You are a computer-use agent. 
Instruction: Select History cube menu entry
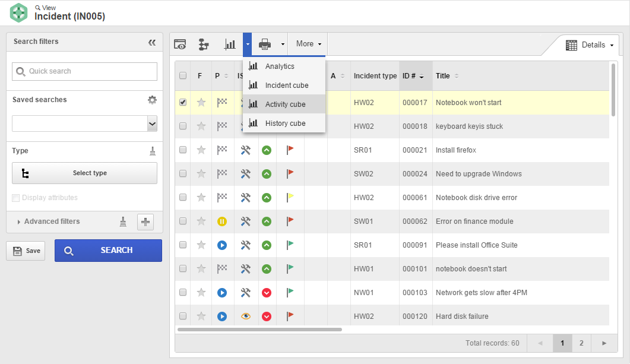284,123
